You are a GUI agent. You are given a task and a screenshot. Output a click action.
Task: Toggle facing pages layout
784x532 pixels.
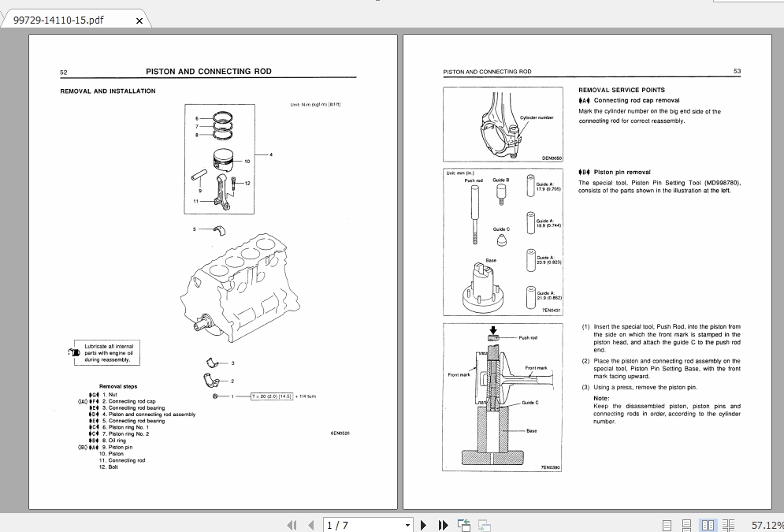pyautogui.click(x=708, y=524)
